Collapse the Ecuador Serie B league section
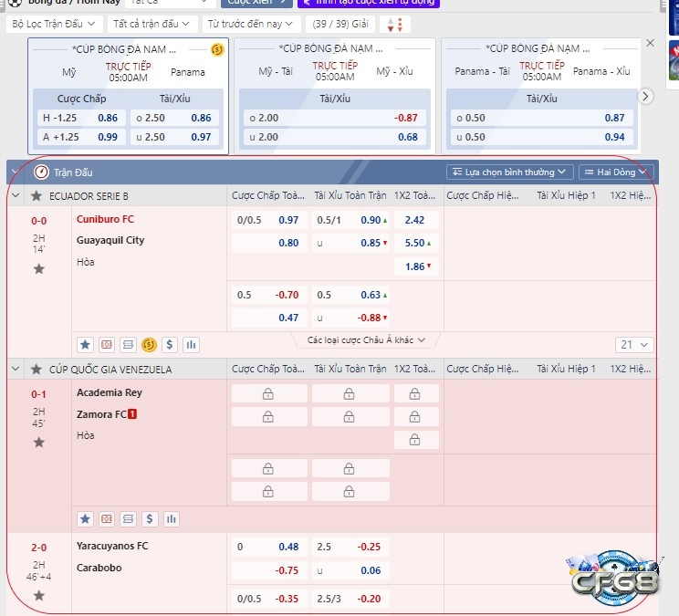 click(x=16, y=195)
